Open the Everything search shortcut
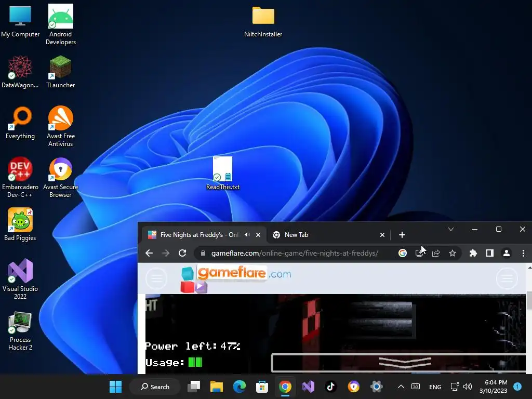Image resolution: width=532 pixels, height=399 pixels. (20, 123)
